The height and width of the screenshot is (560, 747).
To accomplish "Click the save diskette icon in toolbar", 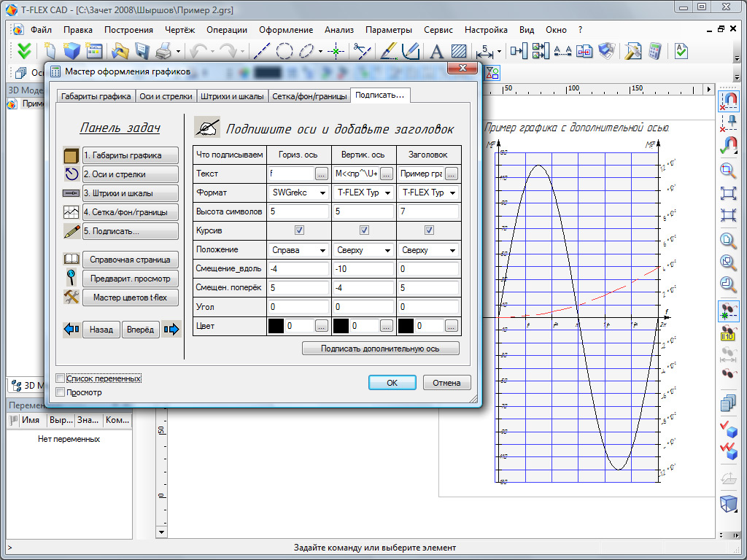I will (x=142, y=51).
